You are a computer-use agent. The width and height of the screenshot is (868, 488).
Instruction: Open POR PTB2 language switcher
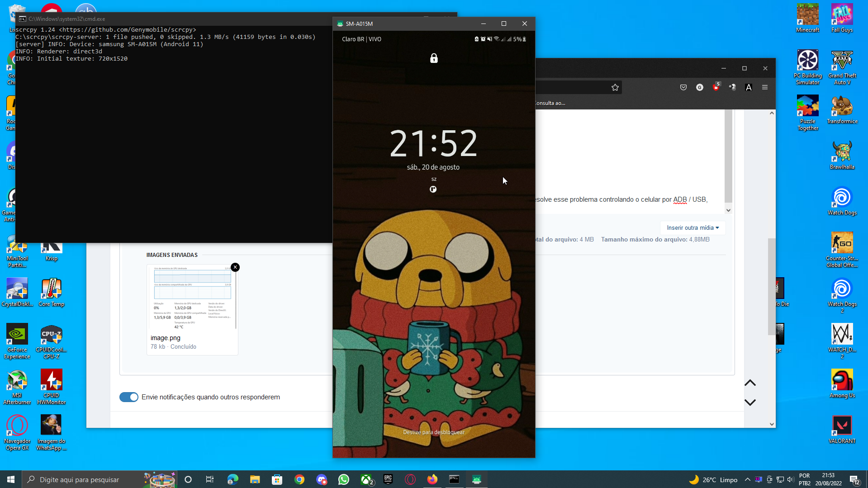(804, 479)
